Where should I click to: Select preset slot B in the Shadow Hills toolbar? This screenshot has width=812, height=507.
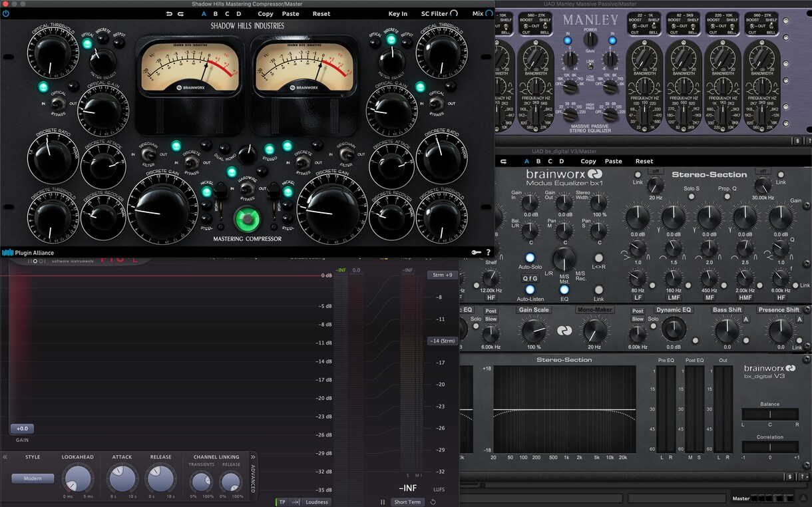(216, 13)
